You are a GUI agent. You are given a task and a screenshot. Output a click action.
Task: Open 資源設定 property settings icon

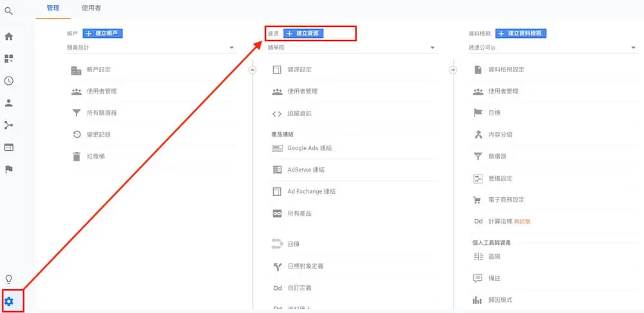coord(277,70)
